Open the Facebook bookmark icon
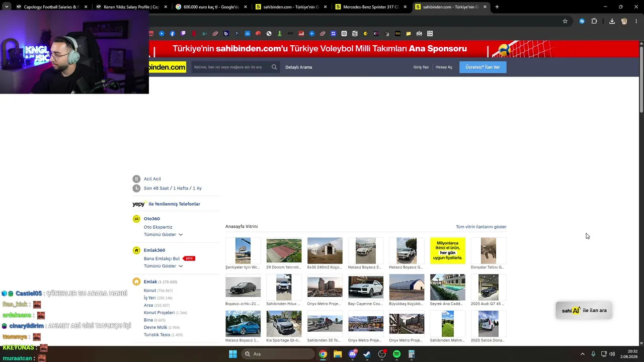This screenshot has width=644, height=362. (172, 34)
